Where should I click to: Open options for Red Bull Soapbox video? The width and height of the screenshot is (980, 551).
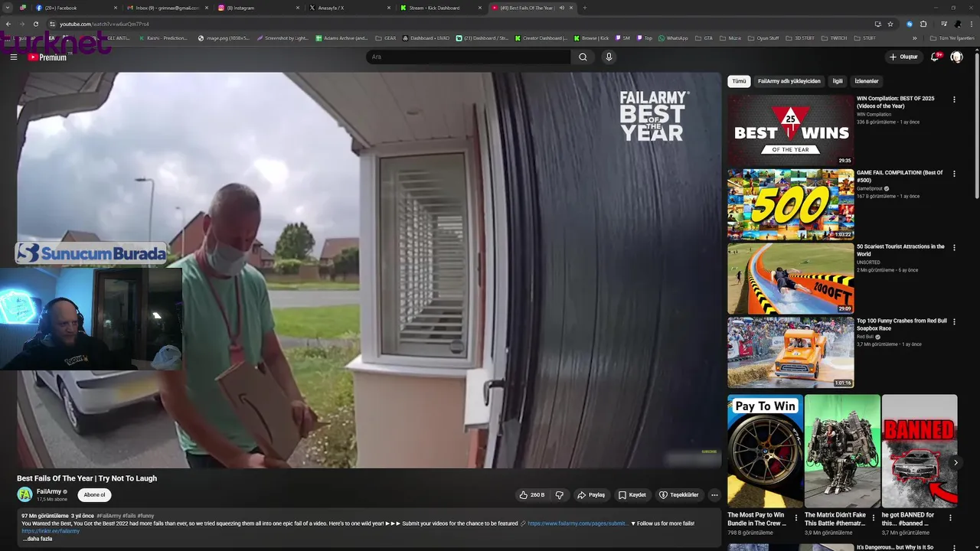click(x=954, y=322)
